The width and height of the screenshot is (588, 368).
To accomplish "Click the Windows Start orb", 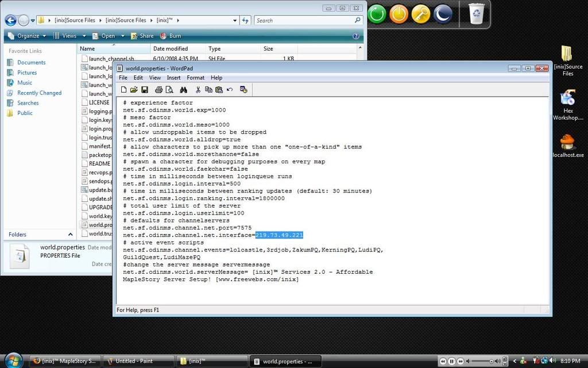I will coord(14,361).
